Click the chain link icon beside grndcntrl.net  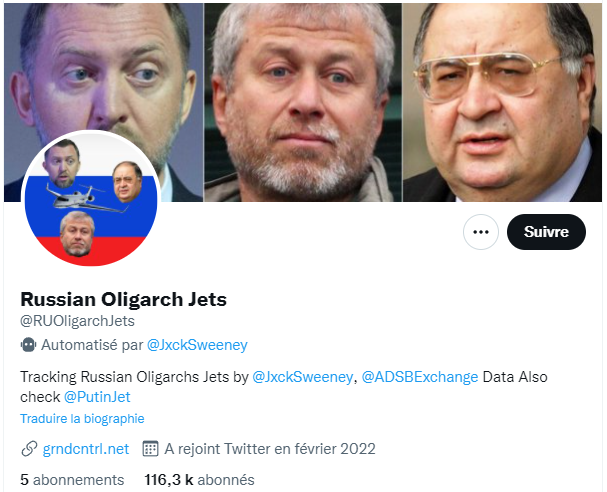[x=29, y=449]
